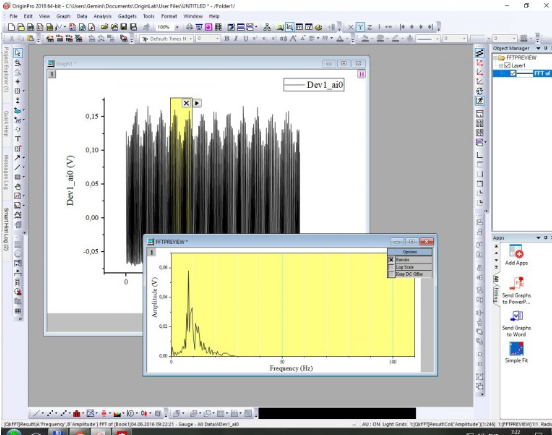
Task: Open the line color picker with the pencil icon
Action: point(396,39)
